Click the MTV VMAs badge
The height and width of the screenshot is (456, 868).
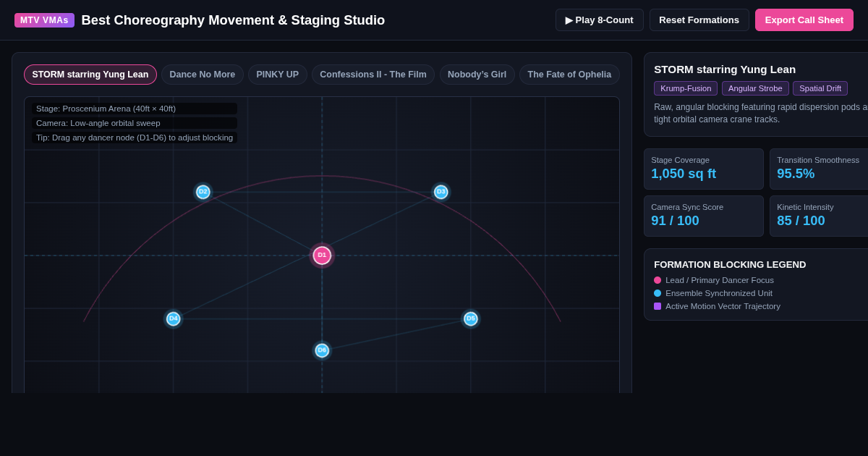click(x=44, y=20)
